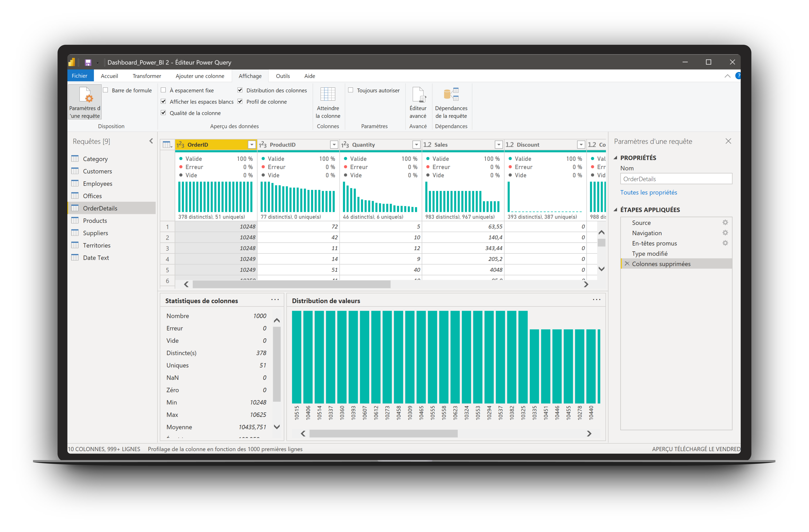Enable À espacement fixe checkbox
The image size is (809, 532).
point(164,90)
